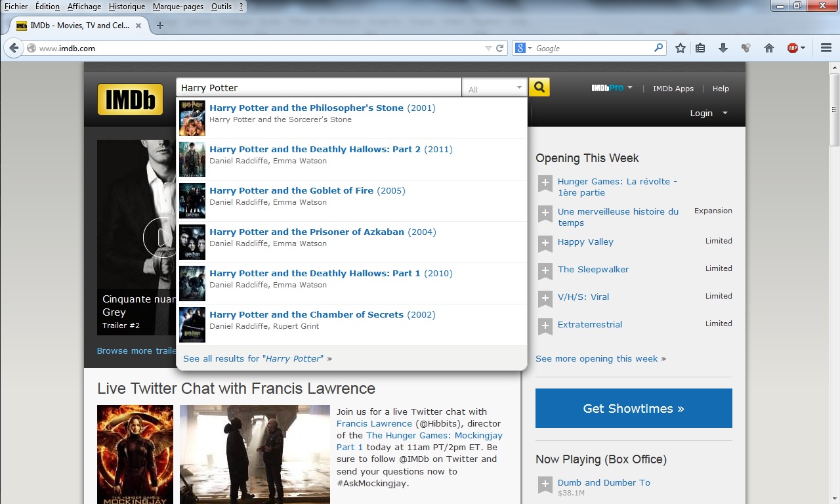840x504 pixels.
Task: Click the Google search bar magnifier
Action: (x=658, y=48)
